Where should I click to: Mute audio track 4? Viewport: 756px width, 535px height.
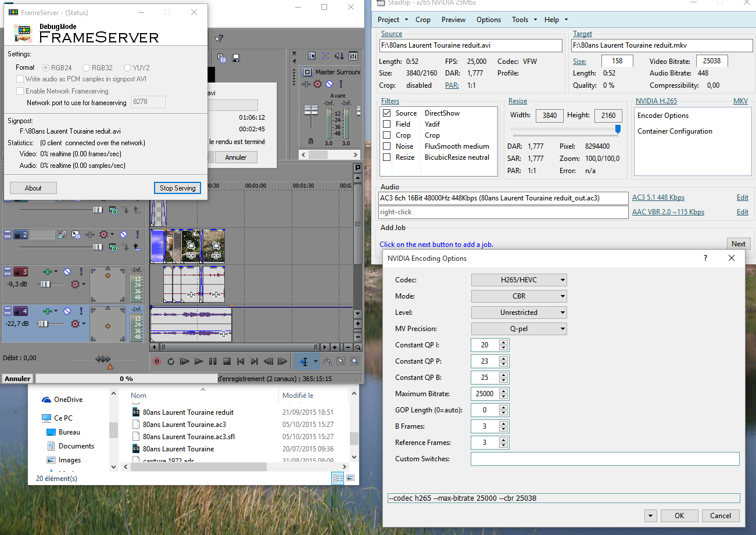[67, 311]
